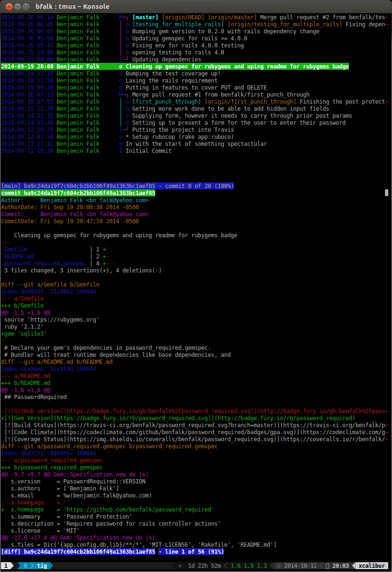Click the [first_punch_through] branch label
This screenshot has height=572, width=392.
coord(166,102)
